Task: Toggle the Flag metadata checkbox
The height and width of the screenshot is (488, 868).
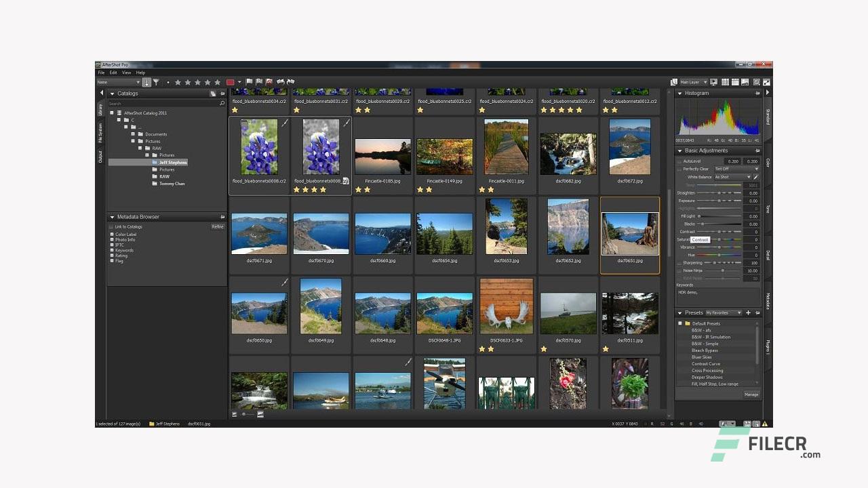Action: 112,261
